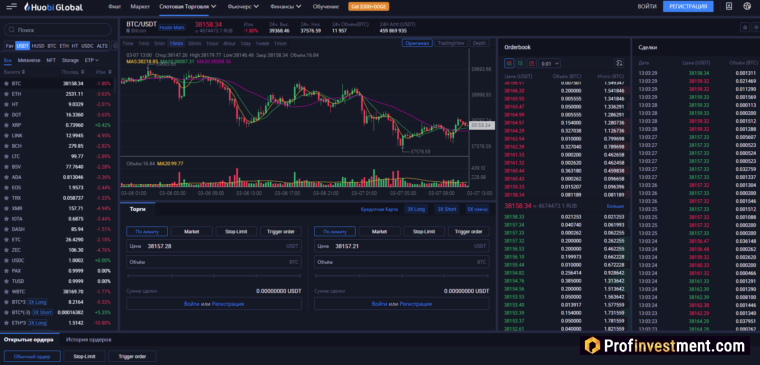760x365 pixels.
Task: Favorite XMR with its star icon
Action: 6,208
